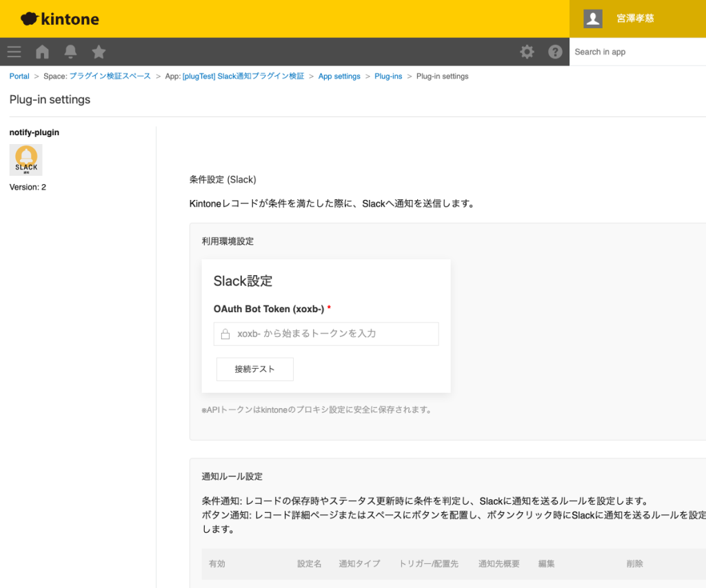Click the user avatar for 宮澤孝慈
Image resolution: width=706 pixels, height=588 pixels.
coord(592,19)
